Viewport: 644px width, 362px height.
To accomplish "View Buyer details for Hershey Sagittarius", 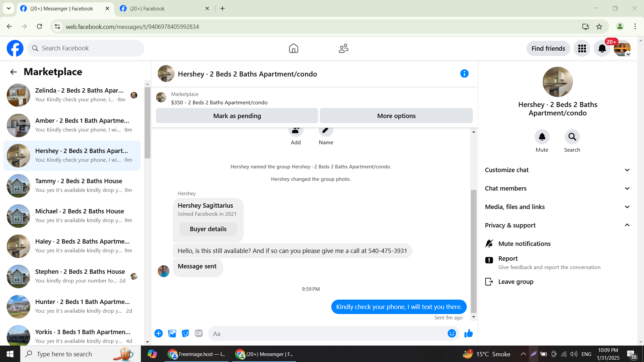I will pyautogui.click(x=208, y=229).
